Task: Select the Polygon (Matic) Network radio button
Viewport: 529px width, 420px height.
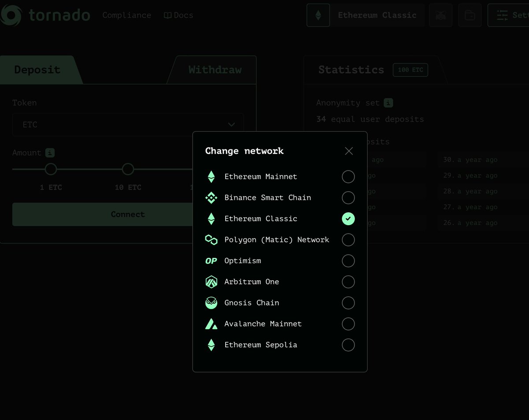Action: click(x=348, y=240)
